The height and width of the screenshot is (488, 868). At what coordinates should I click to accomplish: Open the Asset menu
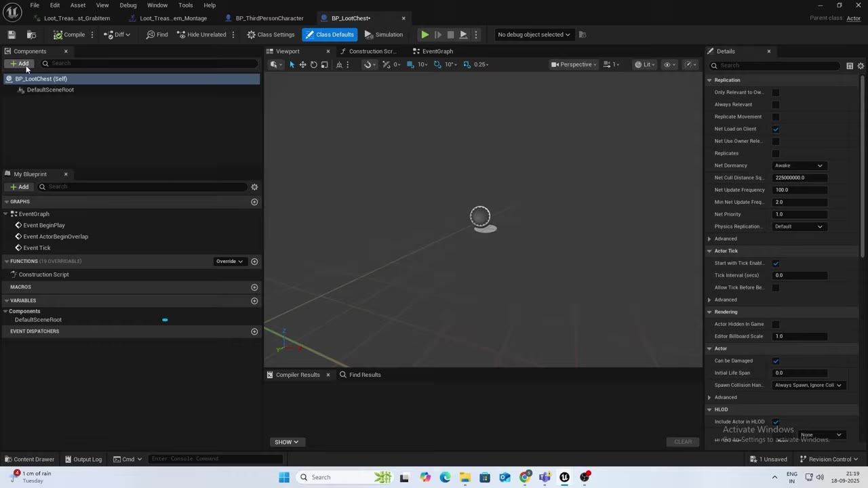click(78, 5)
